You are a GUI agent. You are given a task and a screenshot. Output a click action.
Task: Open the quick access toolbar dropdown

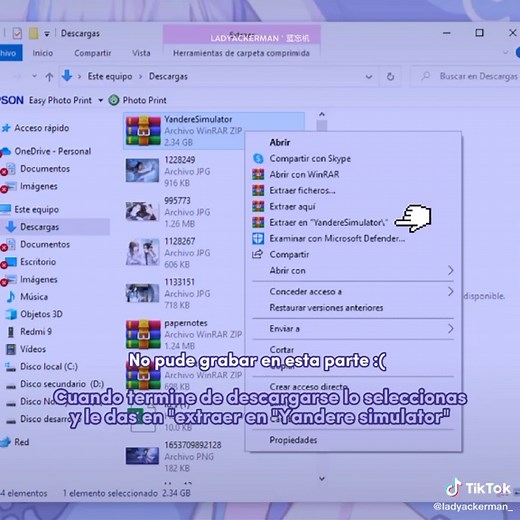click(47, 34)
